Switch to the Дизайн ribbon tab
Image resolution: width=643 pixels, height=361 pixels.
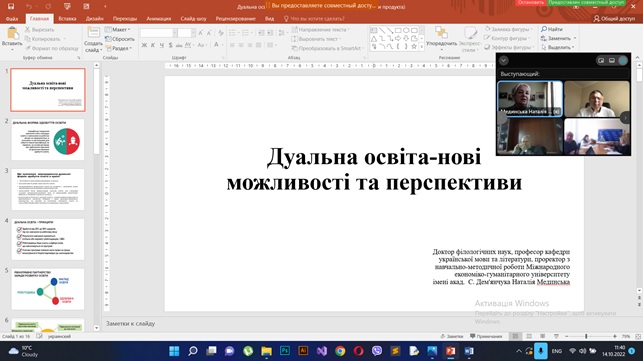94,18
